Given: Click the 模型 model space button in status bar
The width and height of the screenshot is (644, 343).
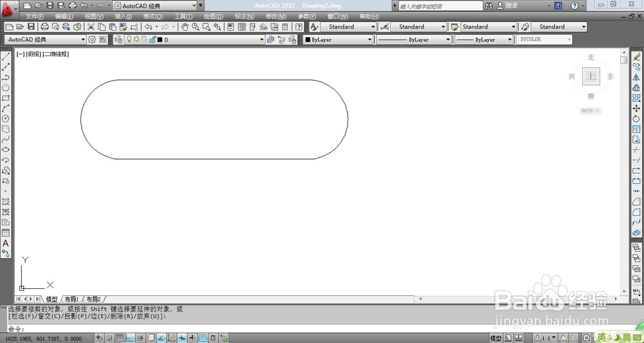Looking at the screenshot, I should pos(496,338).
